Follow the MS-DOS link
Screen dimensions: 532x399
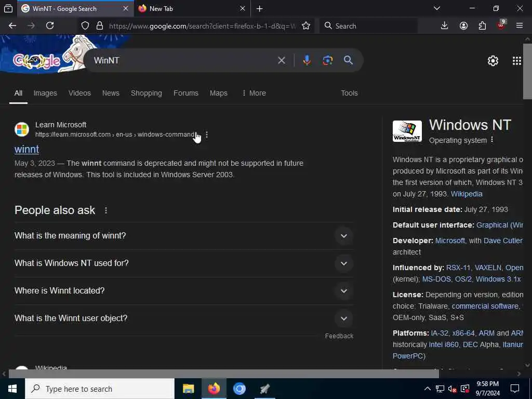(436, 279)
